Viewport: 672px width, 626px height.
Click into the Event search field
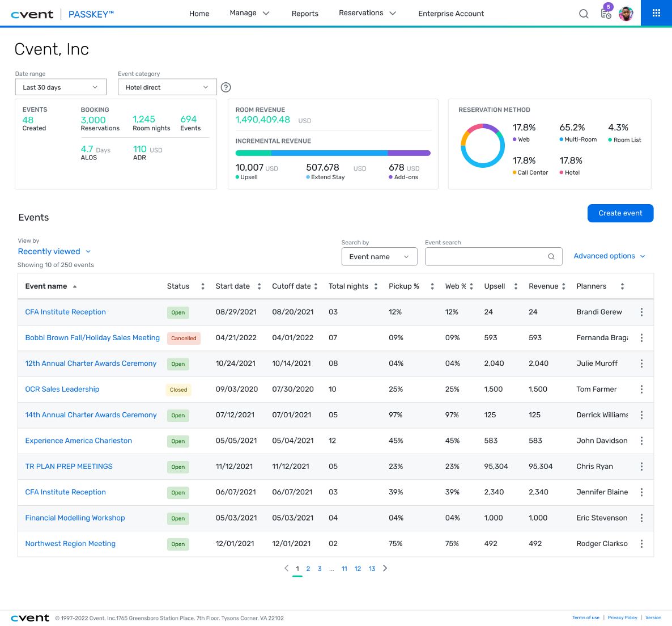pyautogui.click(x=487, y=256)
